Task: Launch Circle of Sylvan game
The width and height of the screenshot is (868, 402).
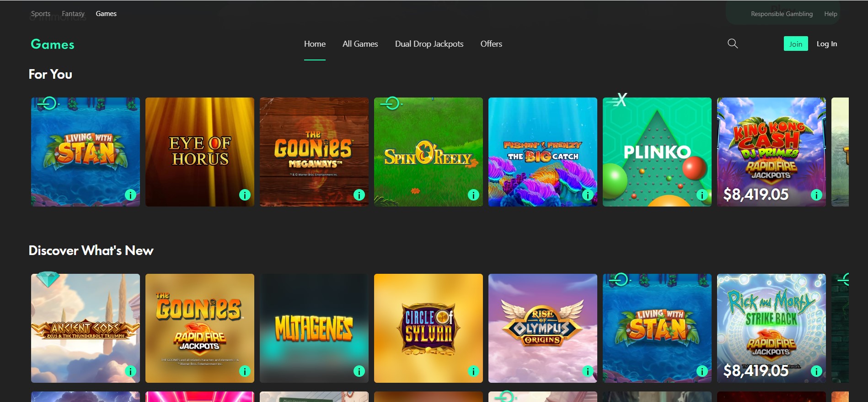Action: tap(429, 328)
